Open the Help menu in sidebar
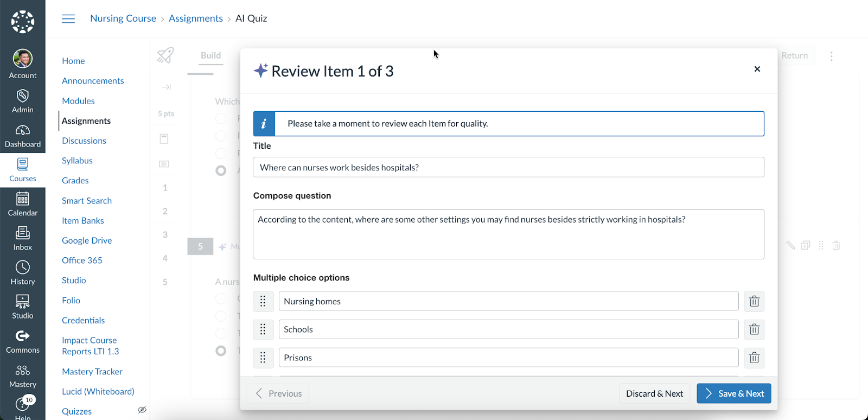868x420 pixels. click(x=23, y=408)
